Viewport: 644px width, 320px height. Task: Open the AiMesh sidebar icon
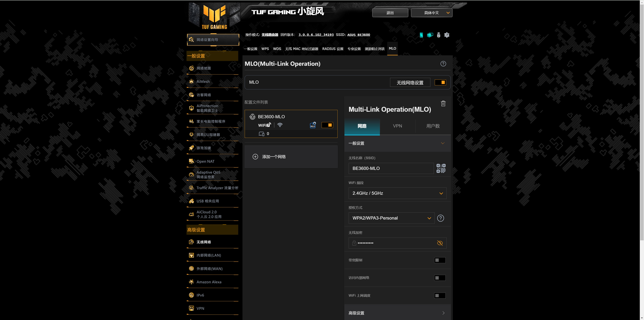191,82
